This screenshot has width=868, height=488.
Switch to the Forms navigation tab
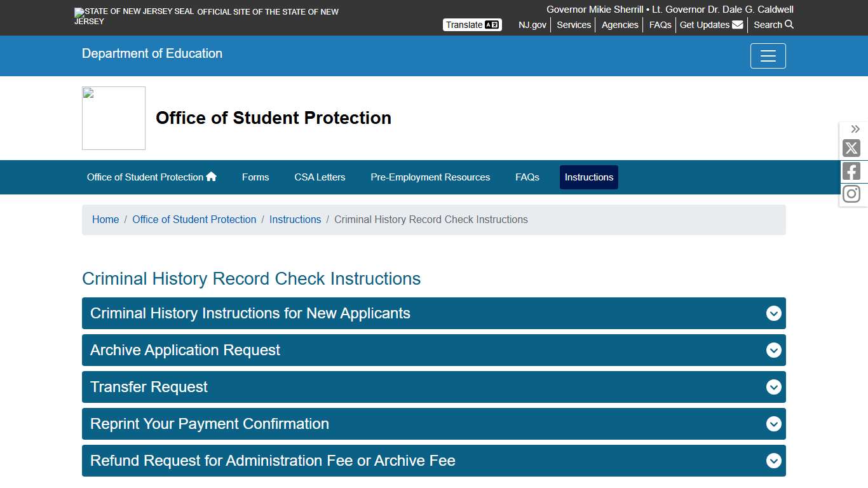[255, 177]
